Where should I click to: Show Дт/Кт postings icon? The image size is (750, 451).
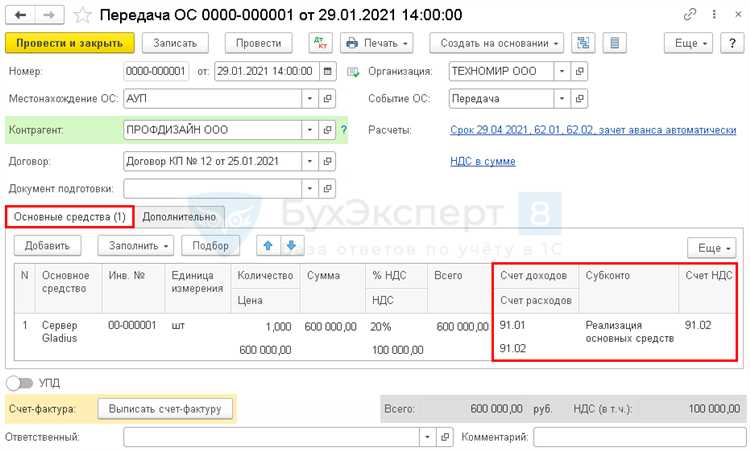pyautogui.click(x=320, y=43)
